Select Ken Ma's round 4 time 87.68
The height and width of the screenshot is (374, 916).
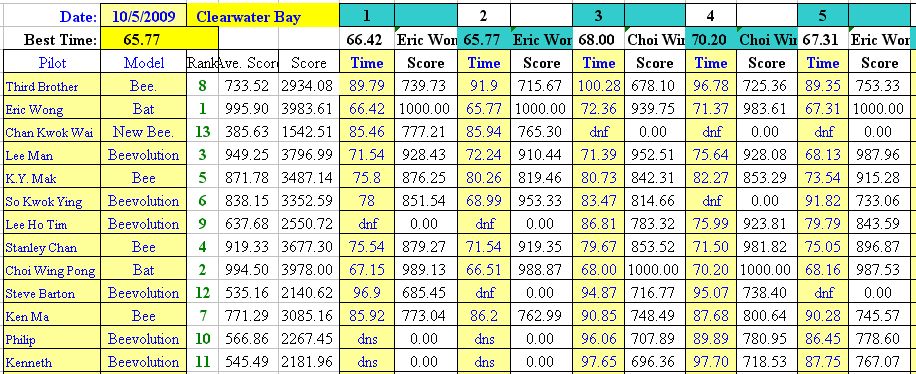pyautogui.click(x=710, y=316)
